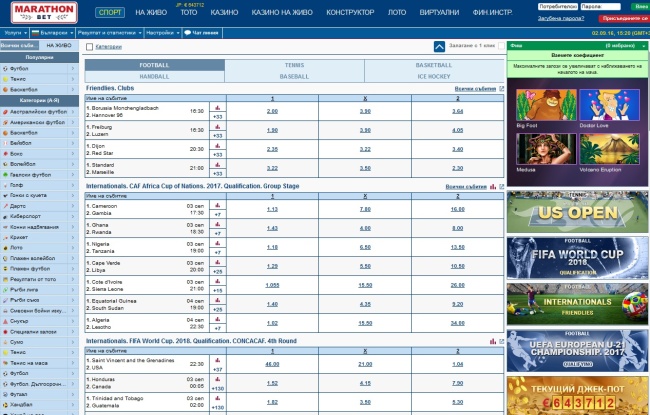Open Friendlies Clubs in new window icon
Viewport: 650px width, 415px height.
tap(502, 89)
